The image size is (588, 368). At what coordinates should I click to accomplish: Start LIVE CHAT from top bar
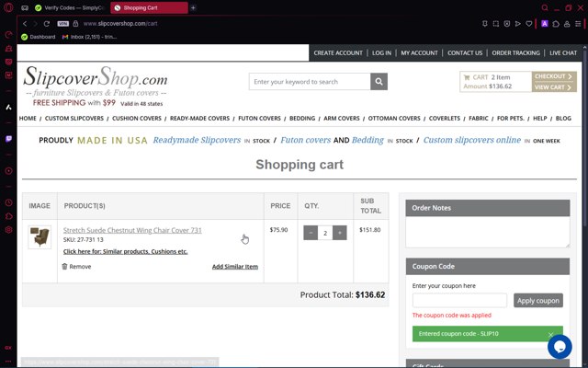[563, 53]
